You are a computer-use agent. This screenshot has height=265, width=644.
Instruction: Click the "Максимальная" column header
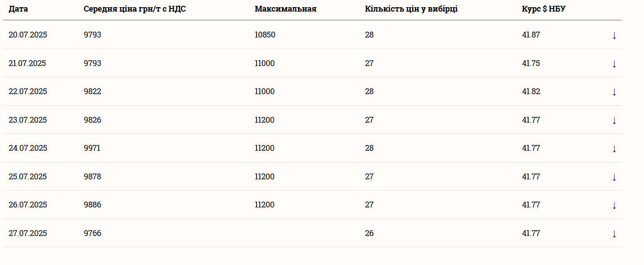point(285,9)
